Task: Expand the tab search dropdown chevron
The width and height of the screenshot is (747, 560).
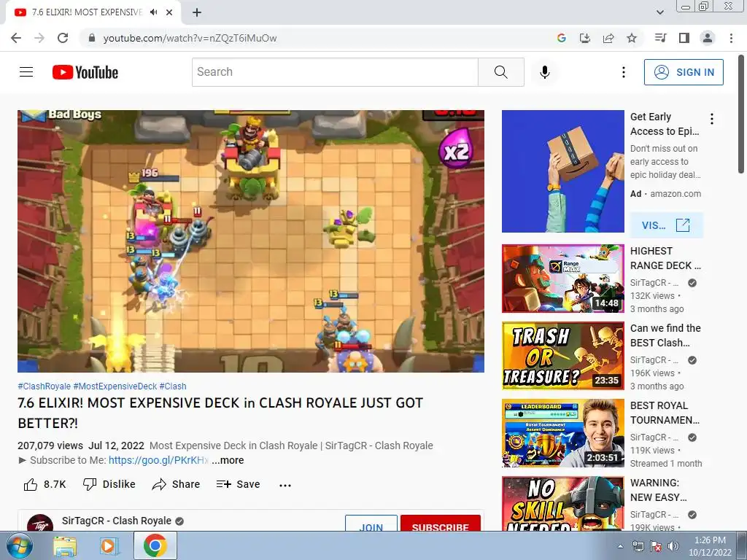Action: pyautogui.click(x=659, y=12)
